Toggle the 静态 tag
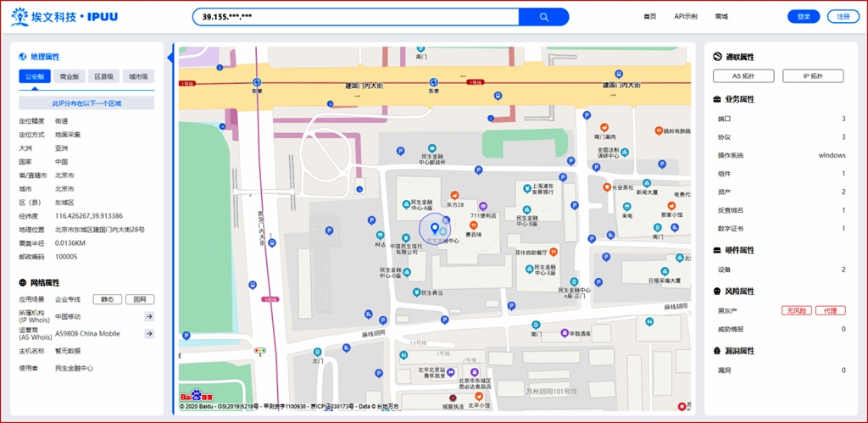Viewport: 868px width, 423px height. (108, 299)
